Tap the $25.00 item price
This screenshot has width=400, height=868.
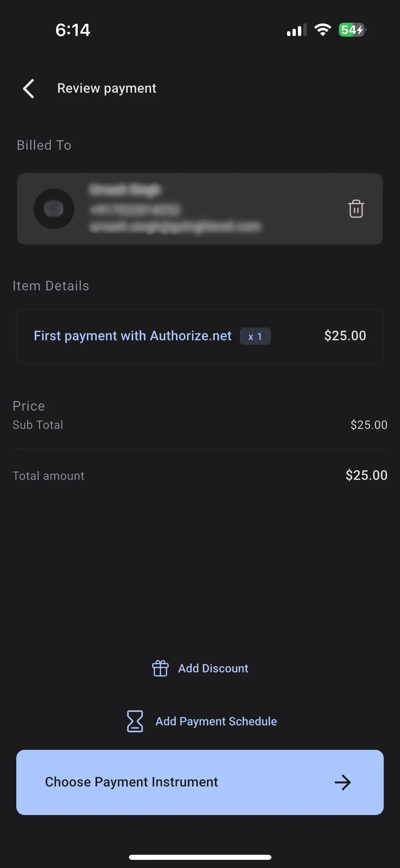345,336
